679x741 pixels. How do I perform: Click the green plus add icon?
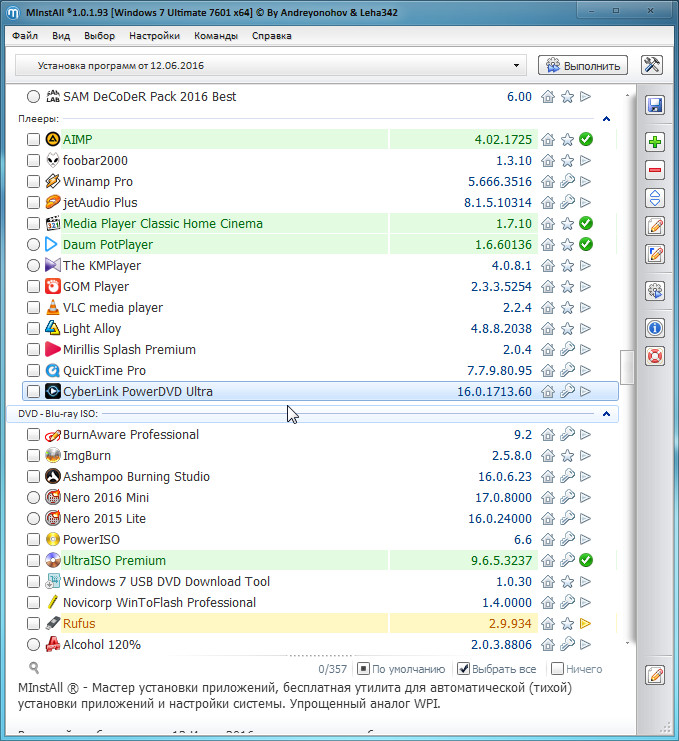click(x=655, y=142)
